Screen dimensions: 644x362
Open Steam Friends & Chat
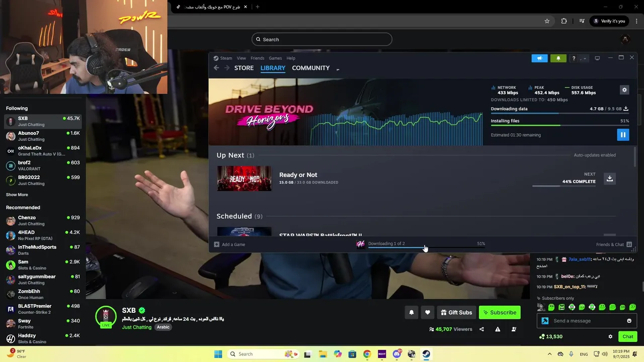pyautogui.click(x=614, y=244)
